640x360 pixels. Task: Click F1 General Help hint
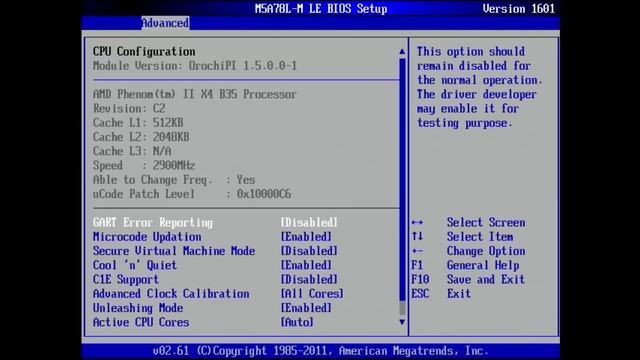tap(465, 265)
